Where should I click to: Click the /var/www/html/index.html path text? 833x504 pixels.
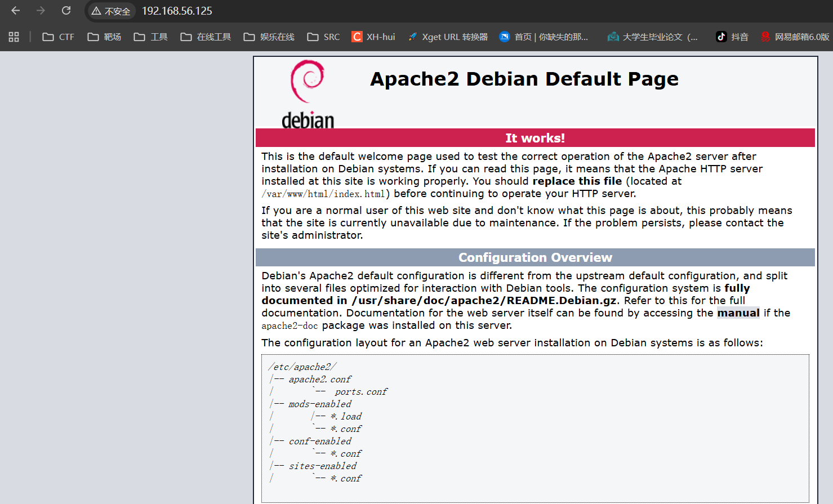[323, 194]
